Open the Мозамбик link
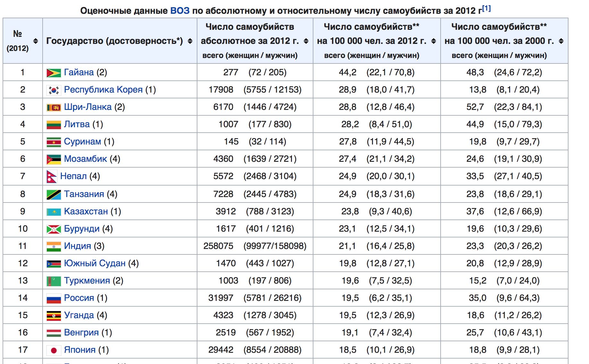The height and width of the screenshot is (364, 589). (86, 159)
